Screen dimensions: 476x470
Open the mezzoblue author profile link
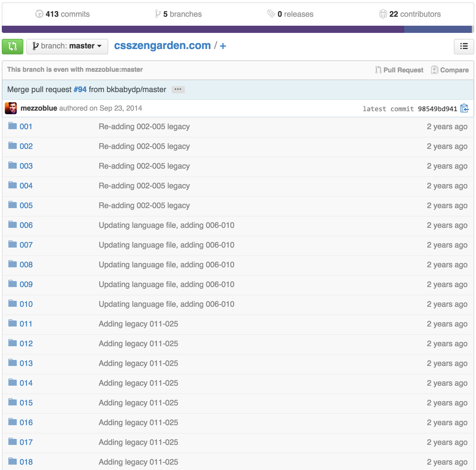tap(39, 108)
